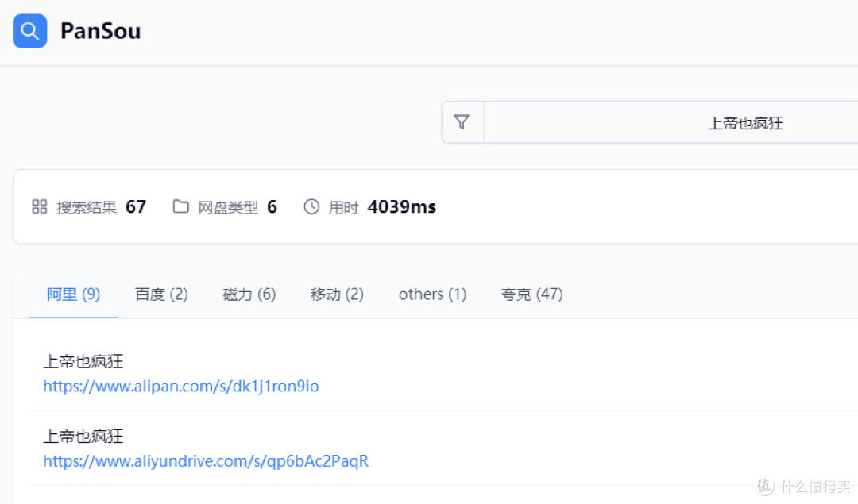Click the folder icon next to 网盘类型
Image resolution: width=858 pixels, height=504 pixels.
point(180,206)
